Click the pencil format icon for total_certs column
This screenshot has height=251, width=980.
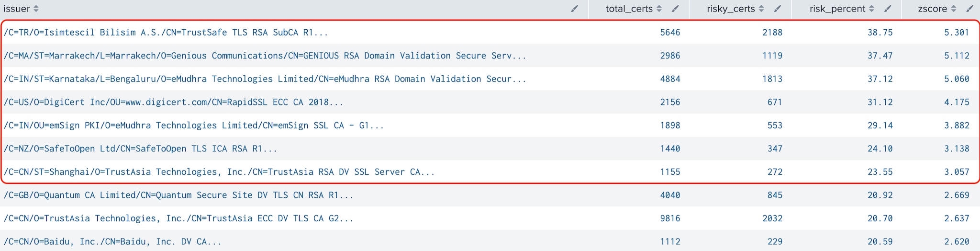(675, 9)
